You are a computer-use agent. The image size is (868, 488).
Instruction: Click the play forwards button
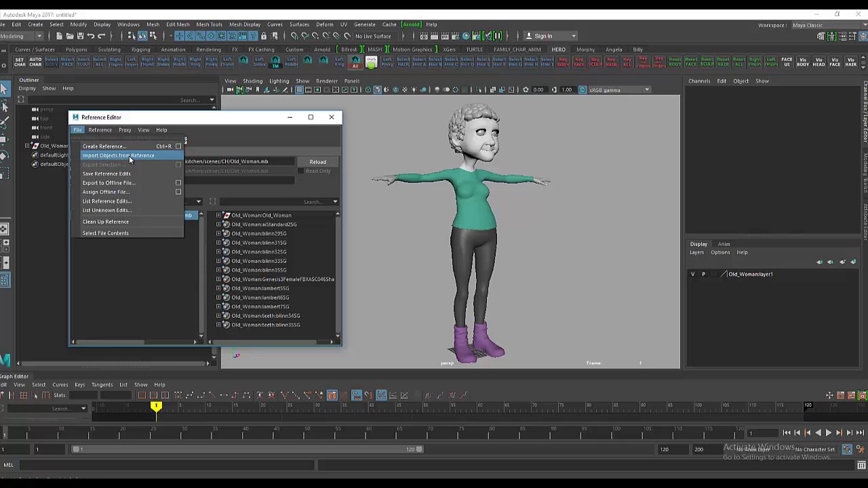[x=828, y=432]
